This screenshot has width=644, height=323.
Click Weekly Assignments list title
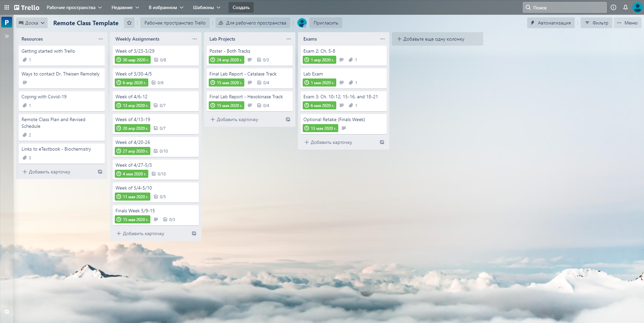point(137,39)
